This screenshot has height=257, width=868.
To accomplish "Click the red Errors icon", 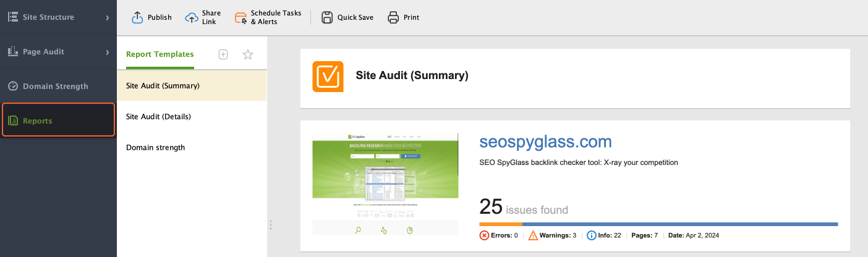I will [x=485, y=235].
